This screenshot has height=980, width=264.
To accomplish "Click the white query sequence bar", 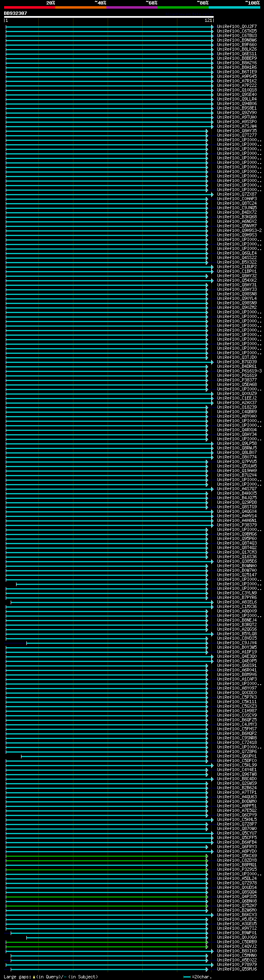I will click(109, 17).
